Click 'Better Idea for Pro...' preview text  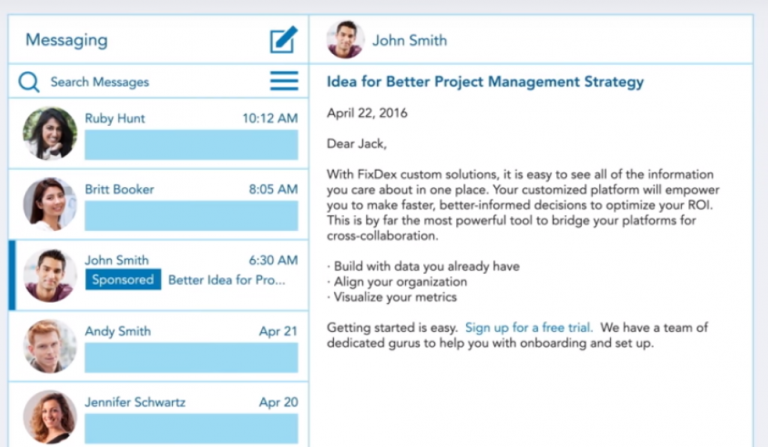(x=226, y=280)
